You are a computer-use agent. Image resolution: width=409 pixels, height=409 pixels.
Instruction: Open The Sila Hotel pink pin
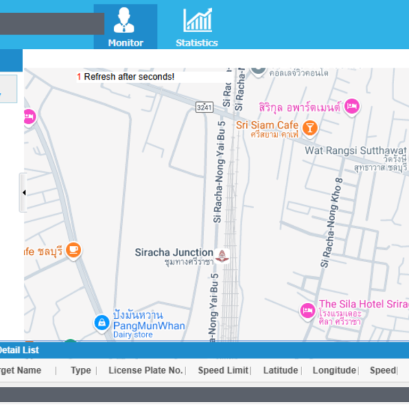(x=307, y=311)
